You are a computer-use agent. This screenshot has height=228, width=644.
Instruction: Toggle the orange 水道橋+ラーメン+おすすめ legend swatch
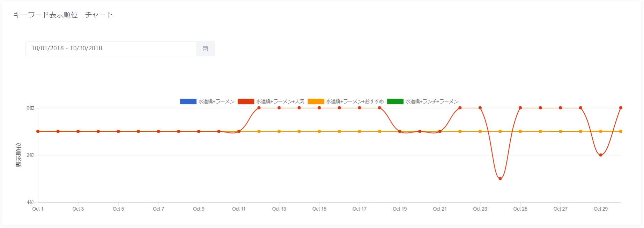[x=316, y=101]
